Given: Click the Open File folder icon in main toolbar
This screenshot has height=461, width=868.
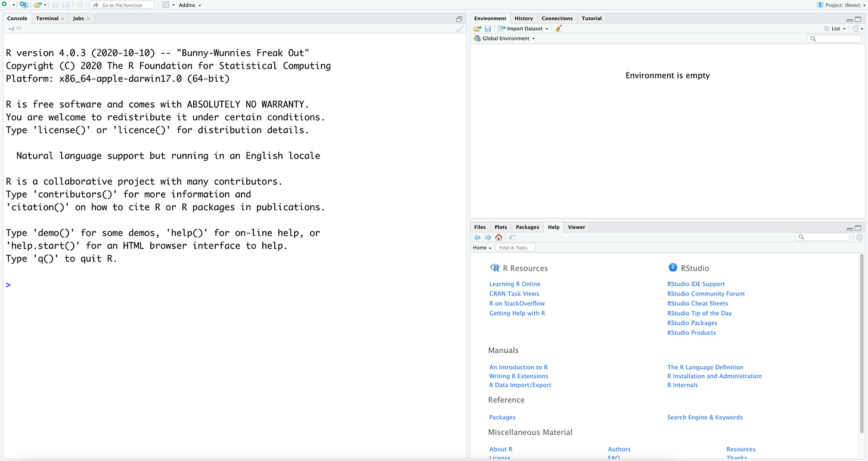Looking at the screenshot, I should coord(38,5).
